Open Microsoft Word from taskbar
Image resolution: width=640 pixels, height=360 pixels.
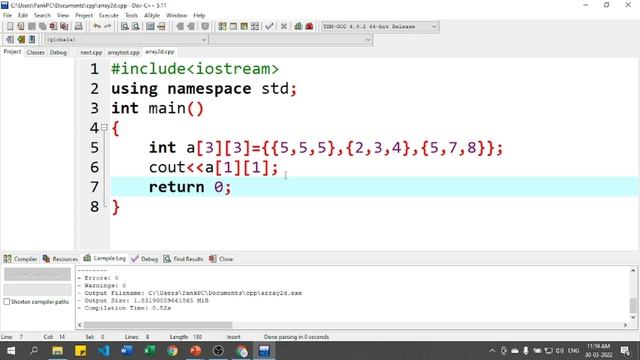(127, 351)
